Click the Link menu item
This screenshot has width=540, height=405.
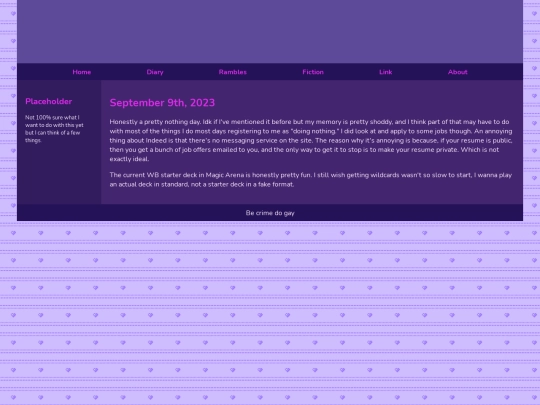click(x=386, y=72)
